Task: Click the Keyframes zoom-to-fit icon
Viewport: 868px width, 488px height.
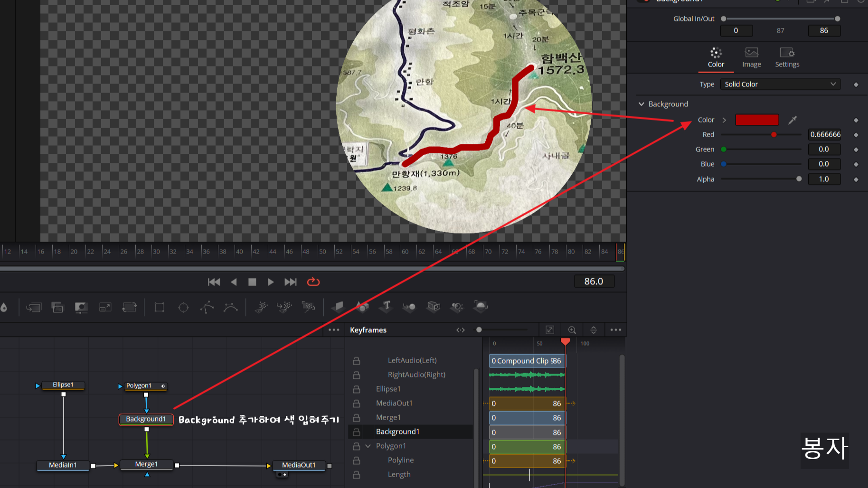Action: pyautogui.click(x=550, y=330)
